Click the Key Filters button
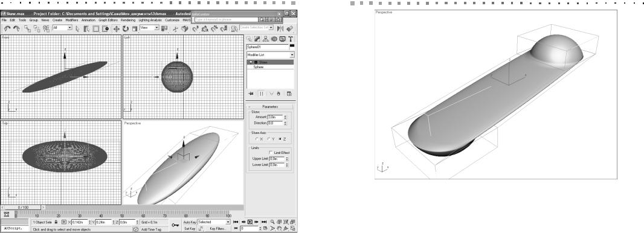The image size is (644, 233). click(x=218, y=229)
